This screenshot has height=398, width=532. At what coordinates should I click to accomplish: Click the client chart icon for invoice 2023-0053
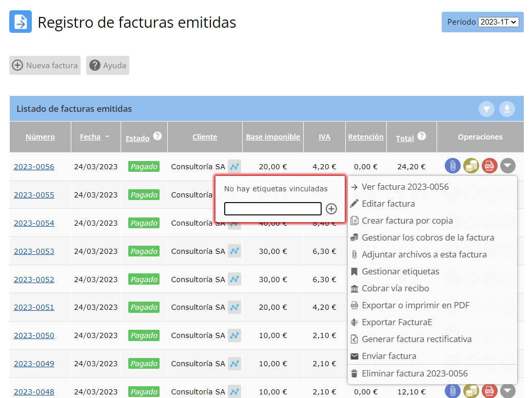click(x=234, y=251)
